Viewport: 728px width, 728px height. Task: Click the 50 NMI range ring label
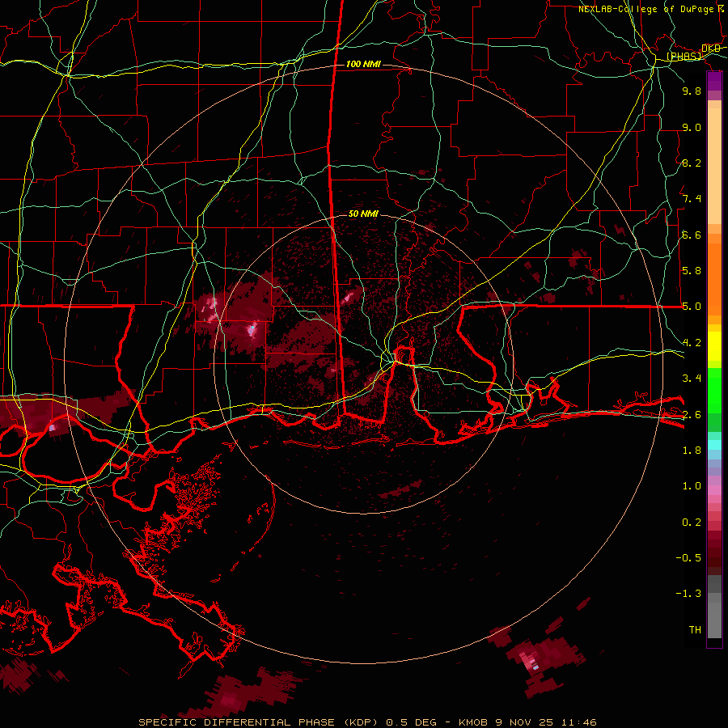pyautogui.click(x=363, y=214)
